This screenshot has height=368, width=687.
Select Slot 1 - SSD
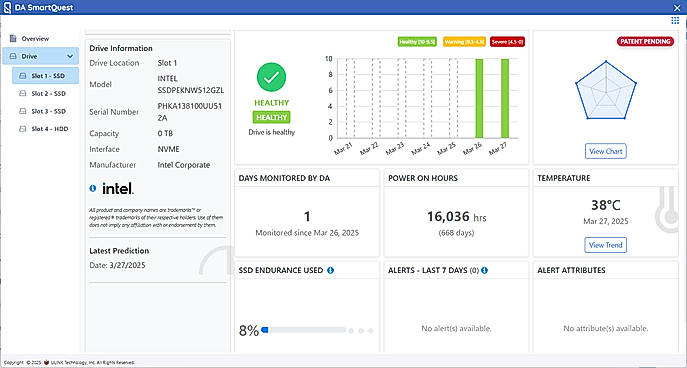[x=46, y=76]
